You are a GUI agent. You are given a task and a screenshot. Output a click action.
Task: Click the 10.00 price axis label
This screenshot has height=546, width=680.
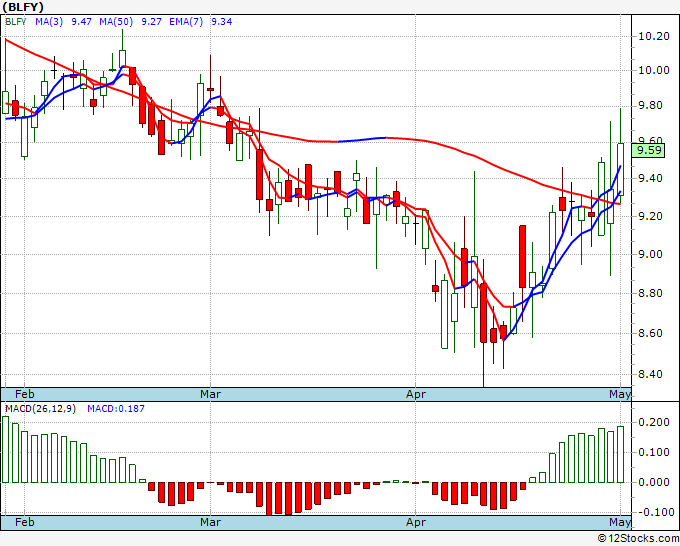click(x=654, y=70)
